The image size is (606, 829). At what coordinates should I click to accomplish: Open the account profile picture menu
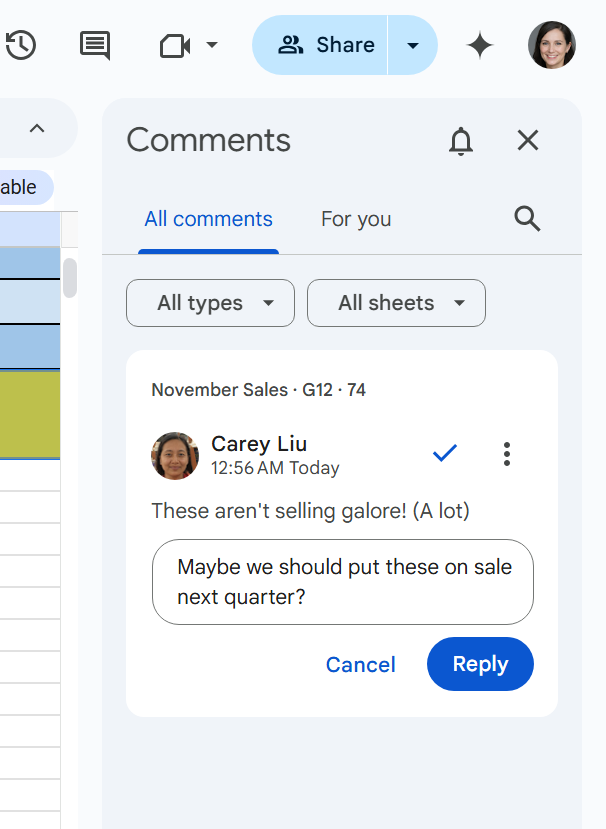pos(552,45)
